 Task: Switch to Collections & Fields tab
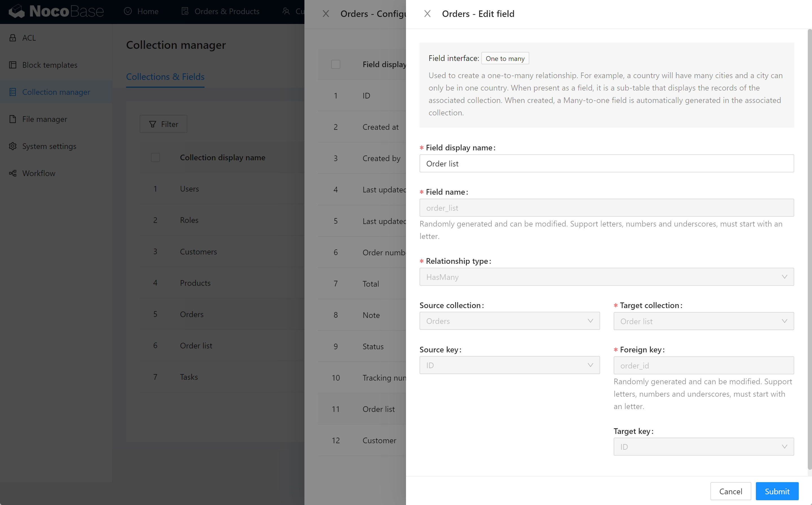coord(165,76)
